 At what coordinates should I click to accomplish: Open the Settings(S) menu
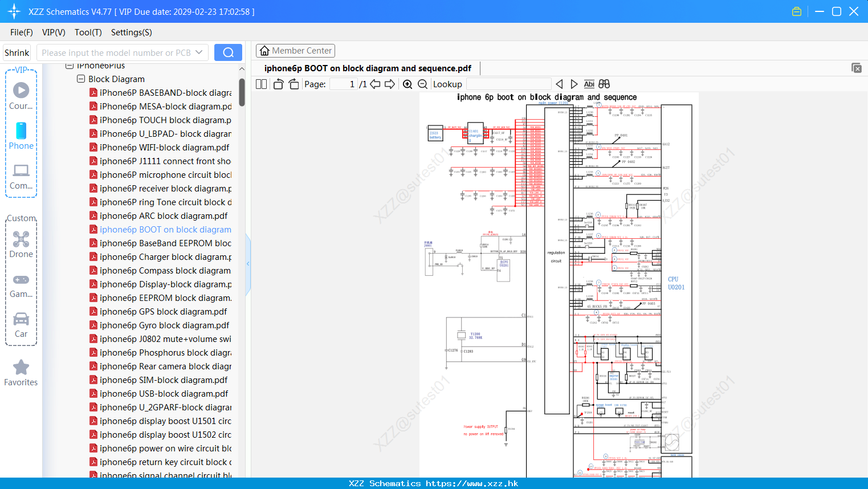(x=132, y=32)
